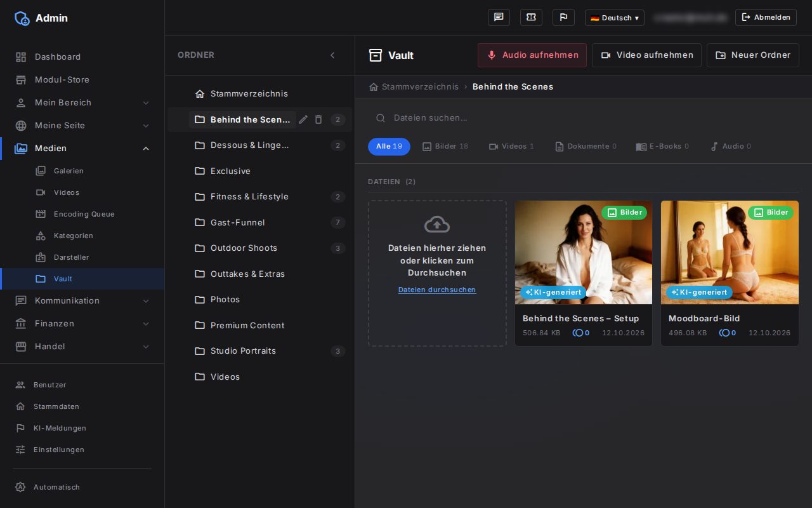812x508 pixels.
Task: Expand the Kommunikation menu
Action: pos(82,300)
